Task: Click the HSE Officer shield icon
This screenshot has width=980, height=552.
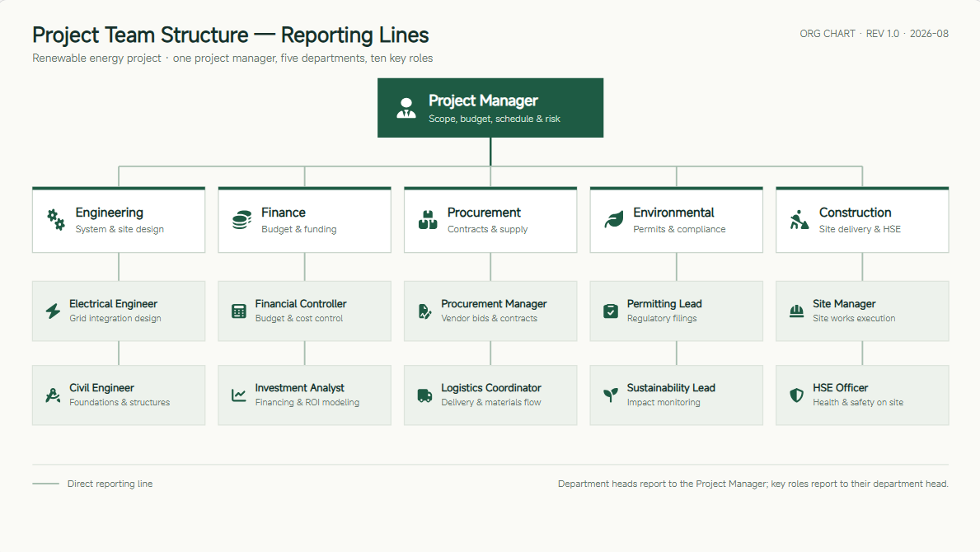Action: pyautogui.click(x=796, y=395)
